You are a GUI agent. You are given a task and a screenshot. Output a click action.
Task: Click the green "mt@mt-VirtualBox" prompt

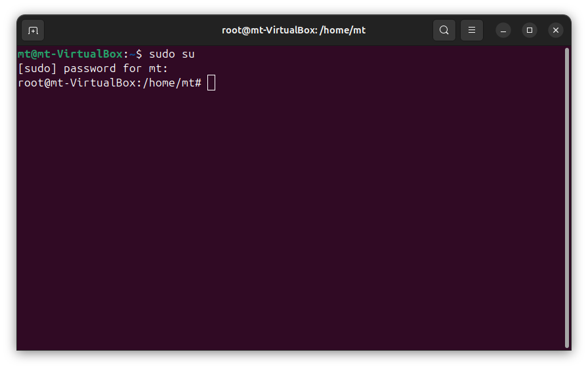70,54
